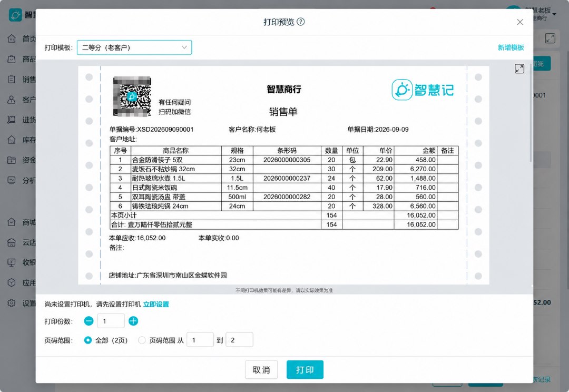This screenshot has width=569, height=392.
Task: Click the 立即设置 printer setup link
Action: [x=156, y=304]
